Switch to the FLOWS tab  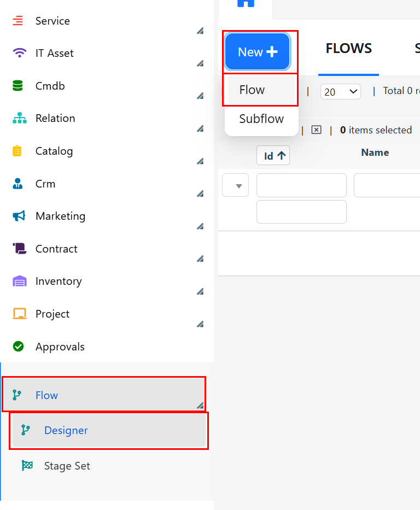[348, 49]
